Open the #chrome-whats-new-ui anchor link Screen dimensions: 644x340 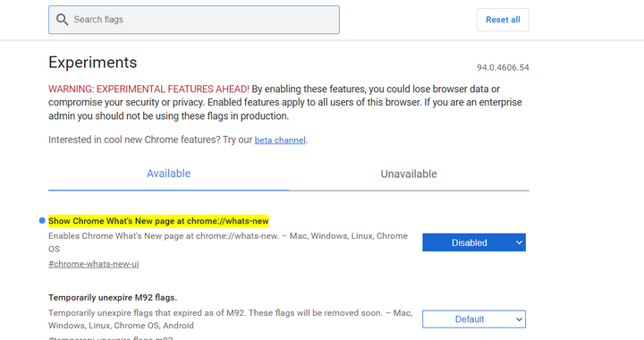tap(94, 264)
